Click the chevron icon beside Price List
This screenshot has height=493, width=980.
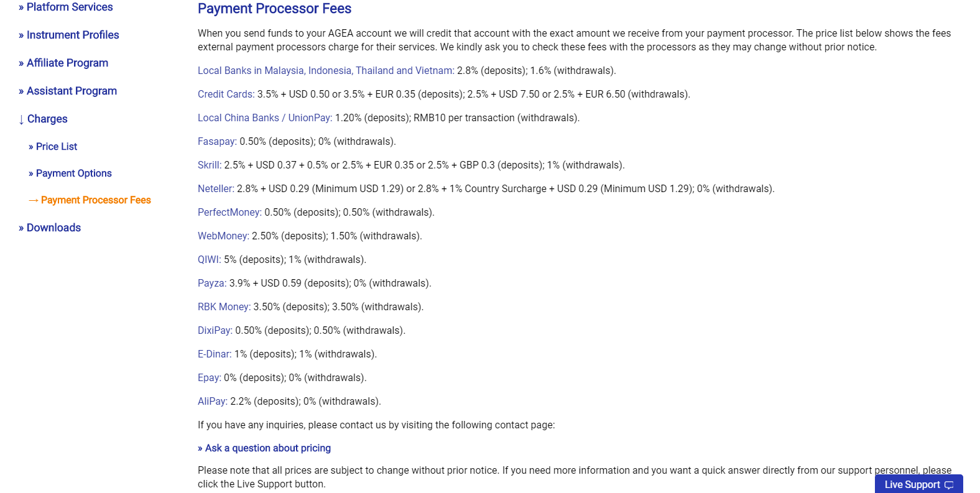tap(32, 146)
